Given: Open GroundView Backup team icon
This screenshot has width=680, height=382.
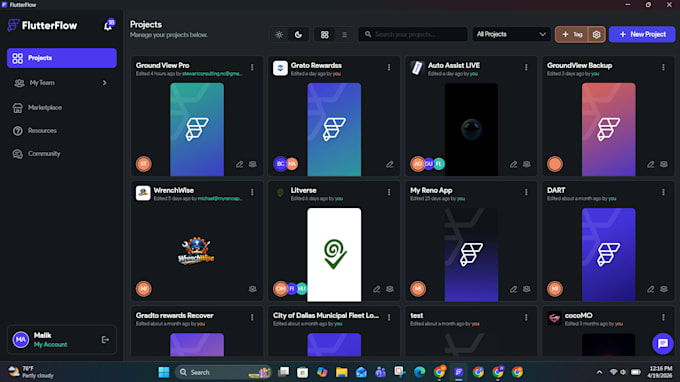Looking at the screenshot, I should pos(664,164).
